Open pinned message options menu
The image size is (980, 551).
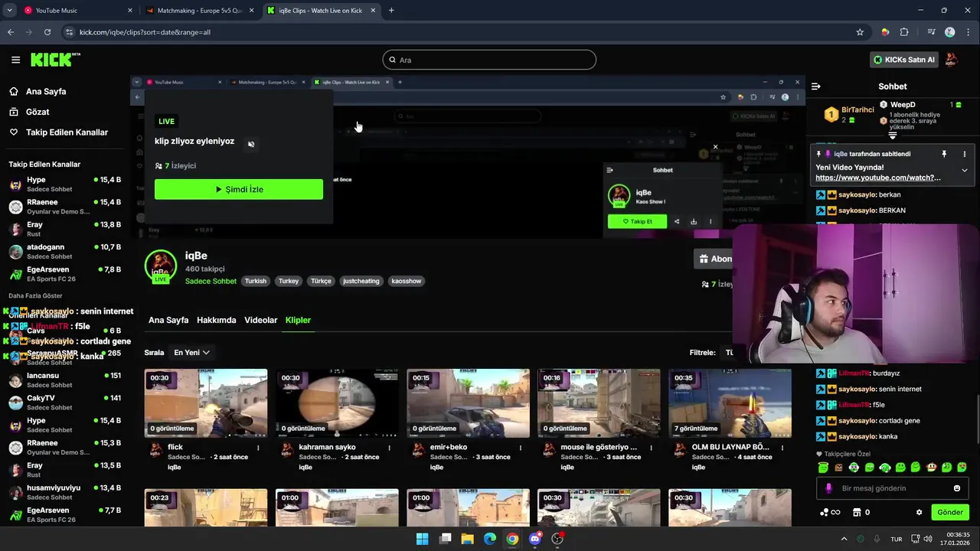[x=965, y=154]
